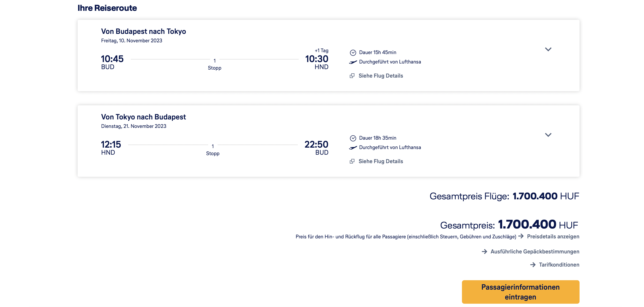Open Siehe Flug Details for the Tokyo–Budapest flight
This screenshot has width=644, height=307.
[381, 161]
